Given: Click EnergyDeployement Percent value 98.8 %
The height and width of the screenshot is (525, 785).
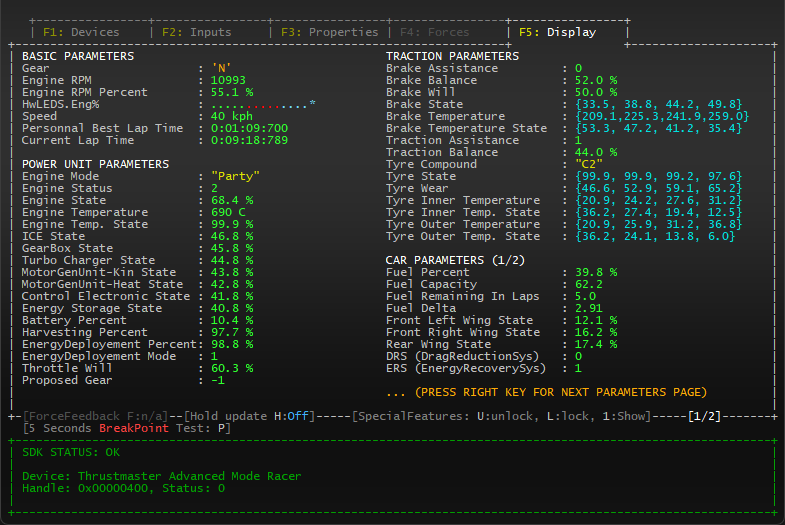Looking at the screenshot, I should point(232,344).
